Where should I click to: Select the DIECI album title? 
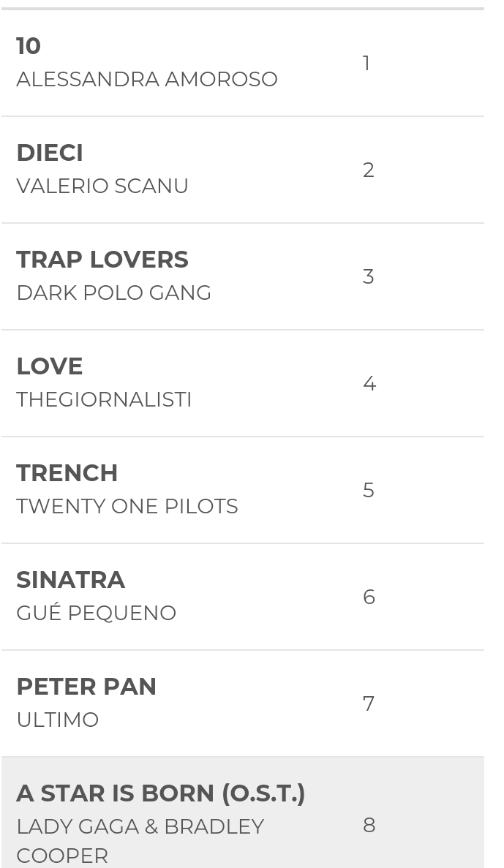coord(50,153)
